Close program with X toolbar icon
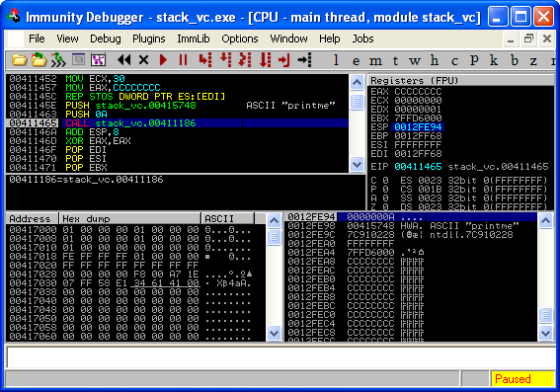560x392 pixels. 143,60
